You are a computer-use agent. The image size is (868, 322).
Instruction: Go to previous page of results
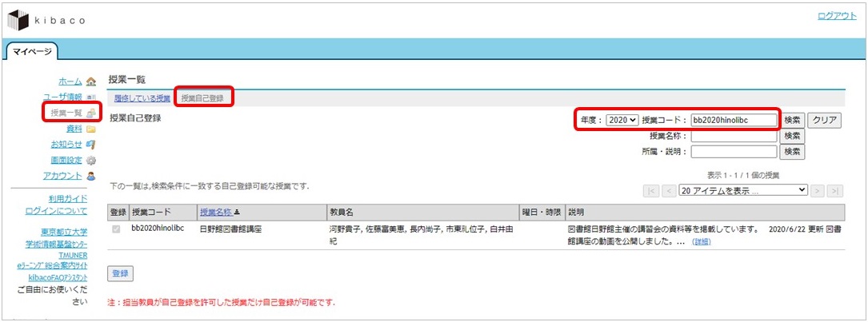pyautogui.click(x=669, y=190)
